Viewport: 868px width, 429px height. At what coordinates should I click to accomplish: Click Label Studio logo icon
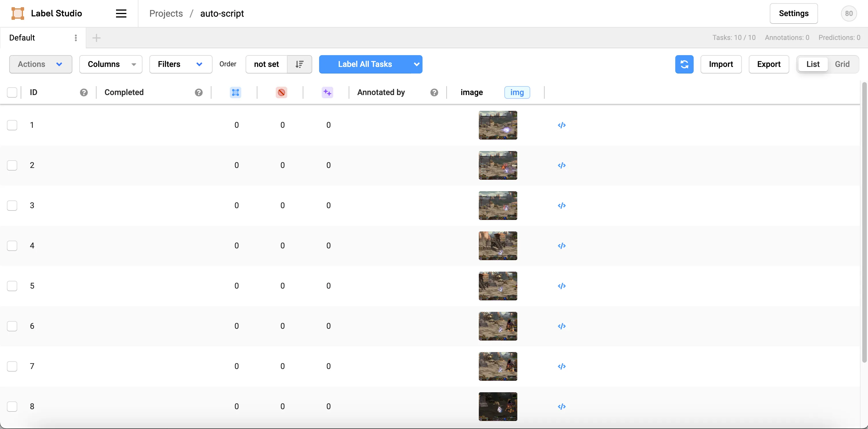tap(18, 13)
